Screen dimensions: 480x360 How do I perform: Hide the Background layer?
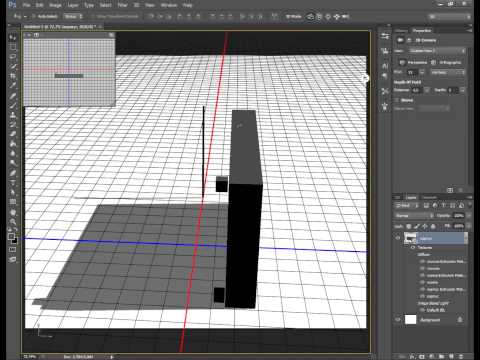[x=398, y=319]
